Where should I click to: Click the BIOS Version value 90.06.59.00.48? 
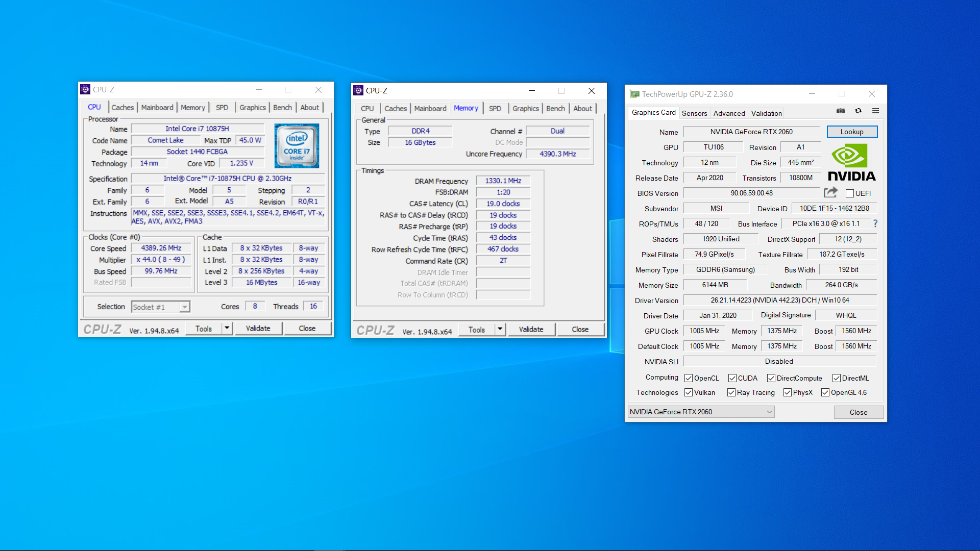pos(751,193)
